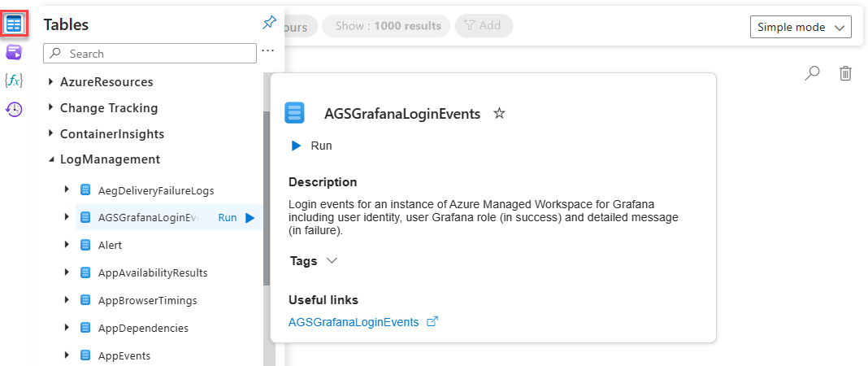Open the Query history sidebar icon
This screenshot has width=868, height=366.
pos(14,108)
